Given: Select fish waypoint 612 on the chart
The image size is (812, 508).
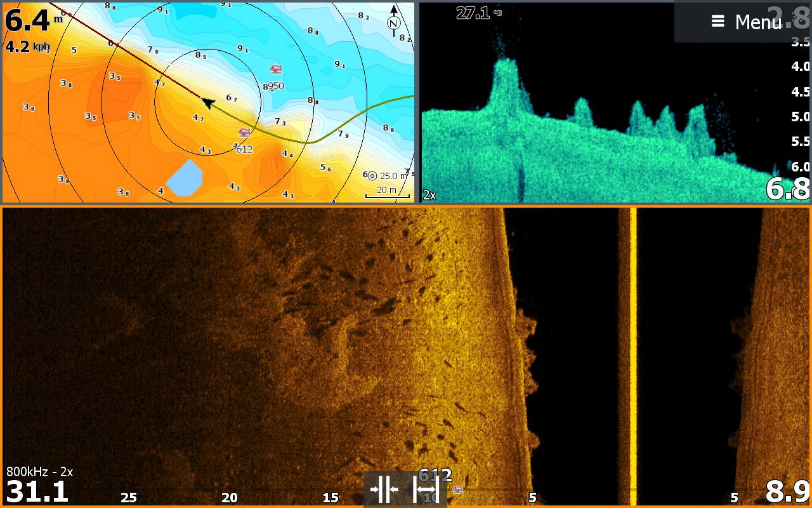Looking at the screenshot, I should [x=244, y=133].
